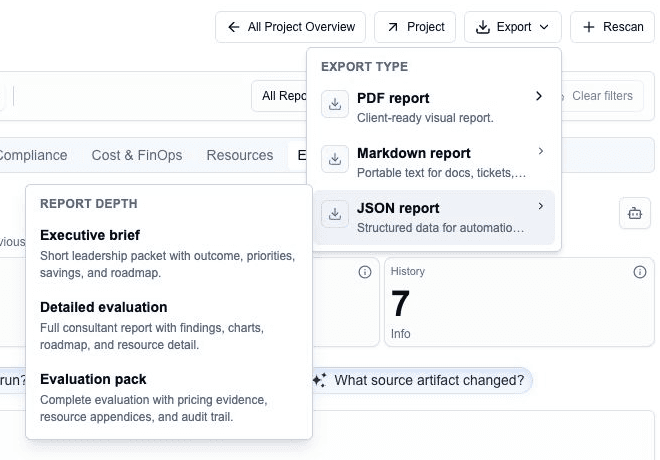Click the robot assistant icon button
Viewport: 660px width, 460px height.
[635, 213]
